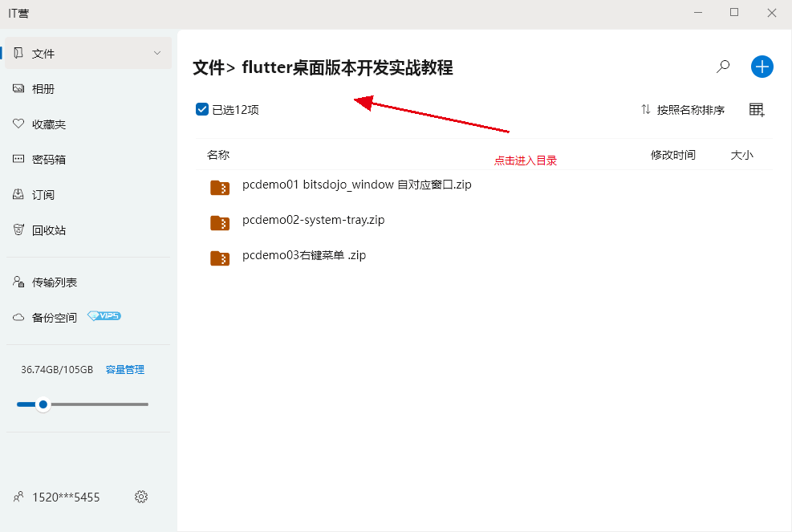Click the 收藏夹 heart icon
792x532 pixels.
click(18, 124)
